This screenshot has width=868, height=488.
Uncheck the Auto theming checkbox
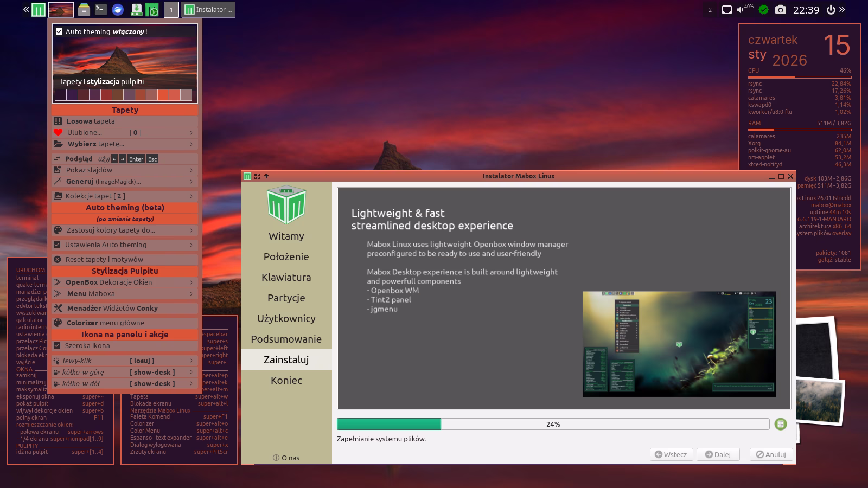(x=59, y=31)
